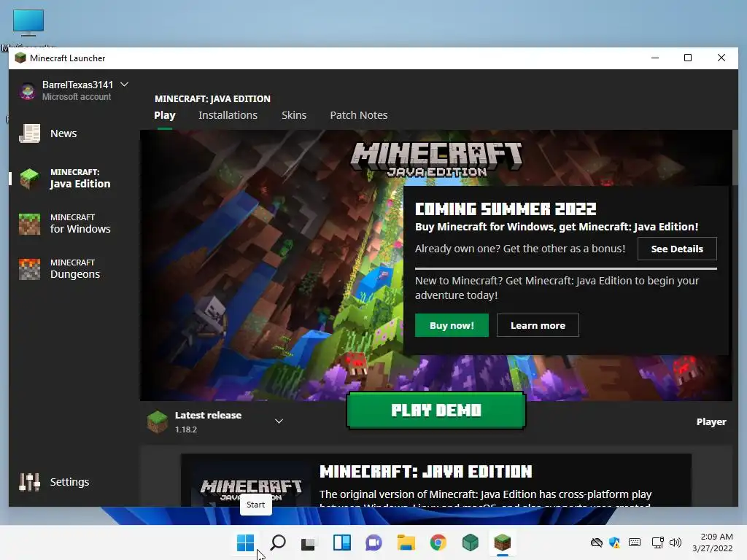Maximize the Minecraft Launcher window
Viewport: 747px width, 560px height.
(688, 58)
